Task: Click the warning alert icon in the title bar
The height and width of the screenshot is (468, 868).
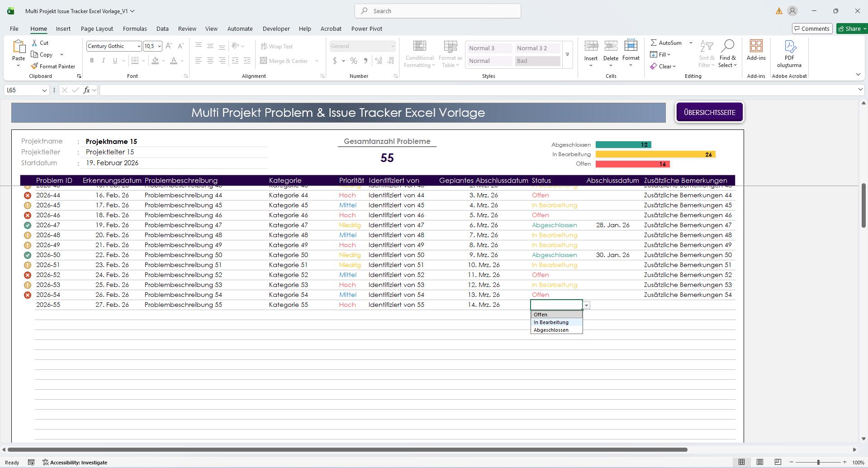Action: (779, 11)
